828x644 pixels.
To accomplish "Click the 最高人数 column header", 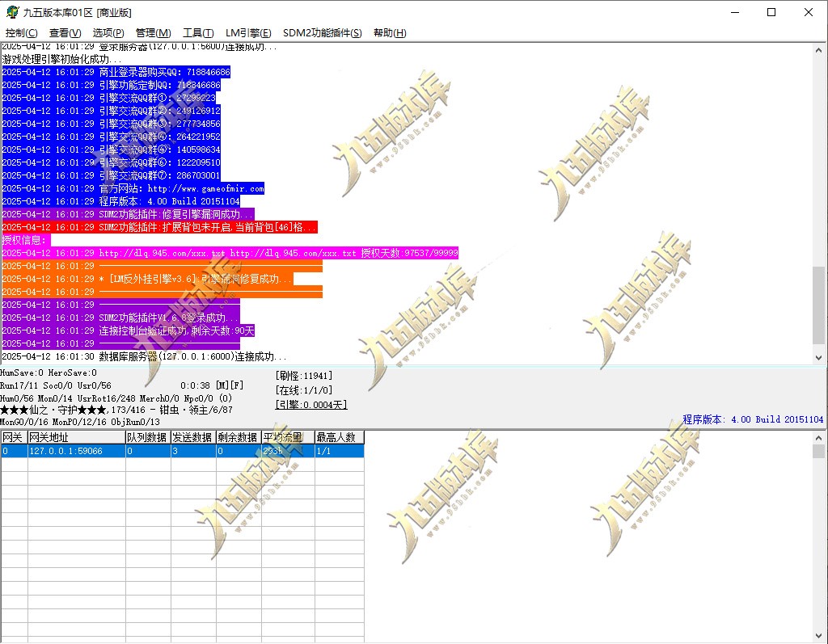I will point(339,437).
